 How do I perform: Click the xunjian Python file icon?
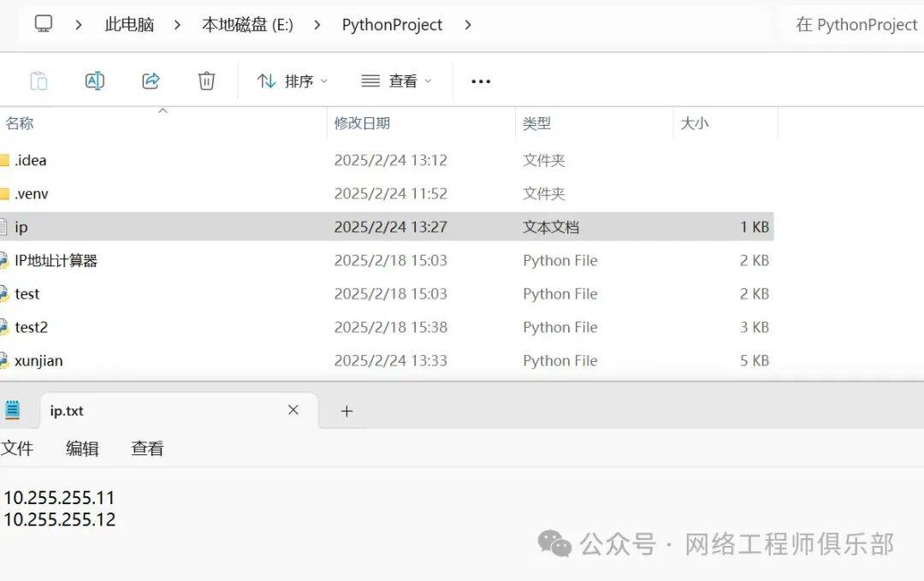(x=4, y=360)
